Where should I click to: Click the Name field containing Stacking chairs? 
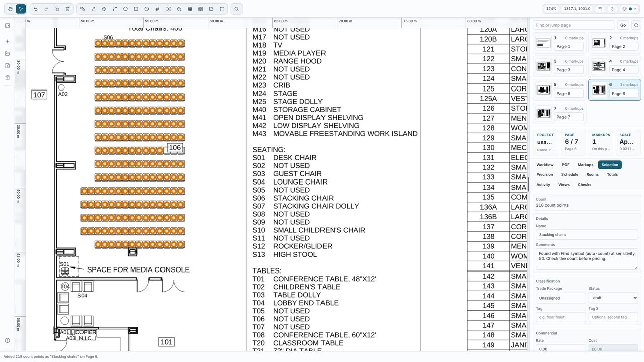point(587,235)
